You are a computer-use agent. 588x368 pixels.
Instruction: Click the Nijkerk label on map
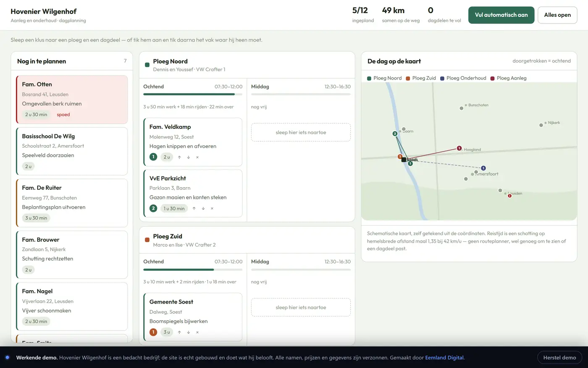click(554, 123)
